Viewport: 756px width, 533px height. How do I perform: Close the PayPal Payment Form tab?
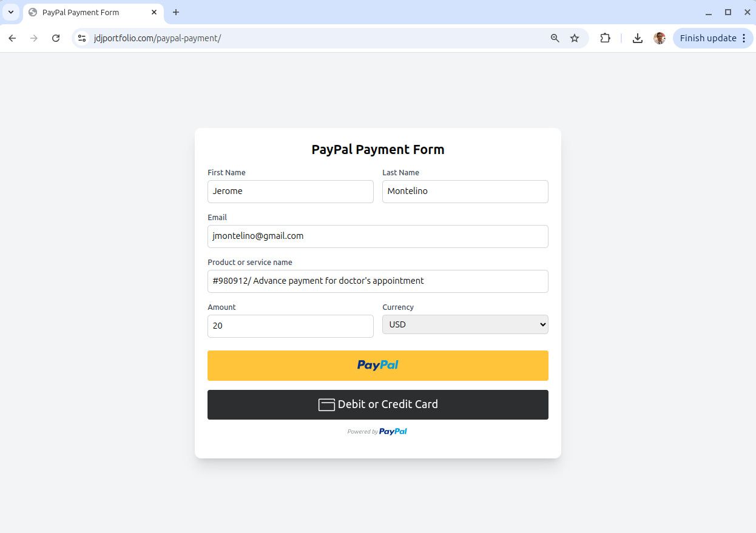[154, 12]
